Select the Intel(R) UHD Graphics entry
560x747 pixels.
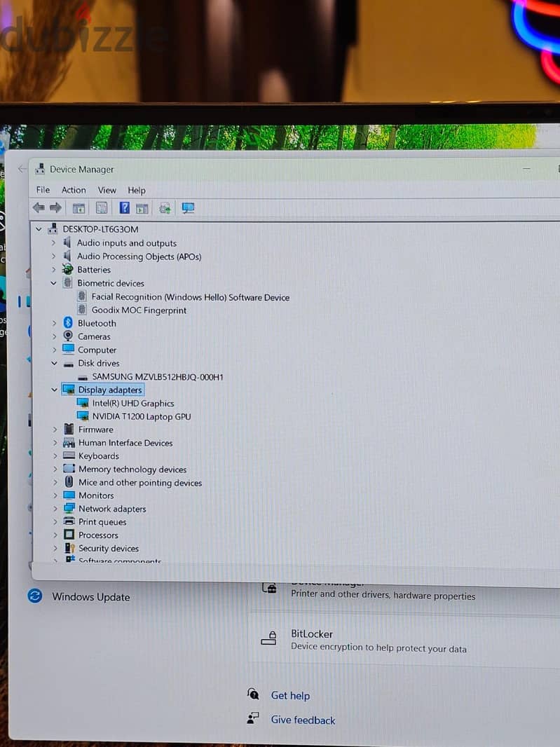click(x=133, y=403)
